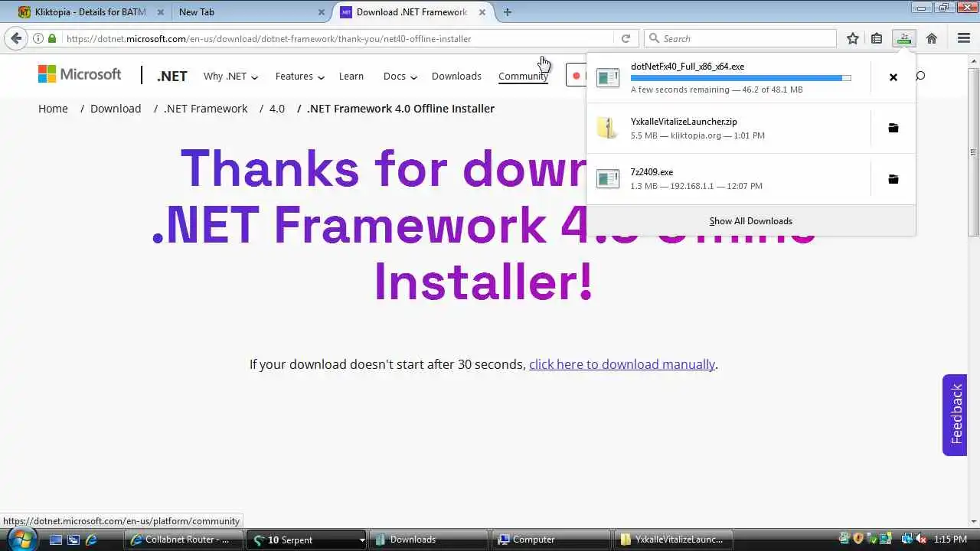Click the green padlock security icon
The height and width of the screenshot is (551, 980).
52,38
